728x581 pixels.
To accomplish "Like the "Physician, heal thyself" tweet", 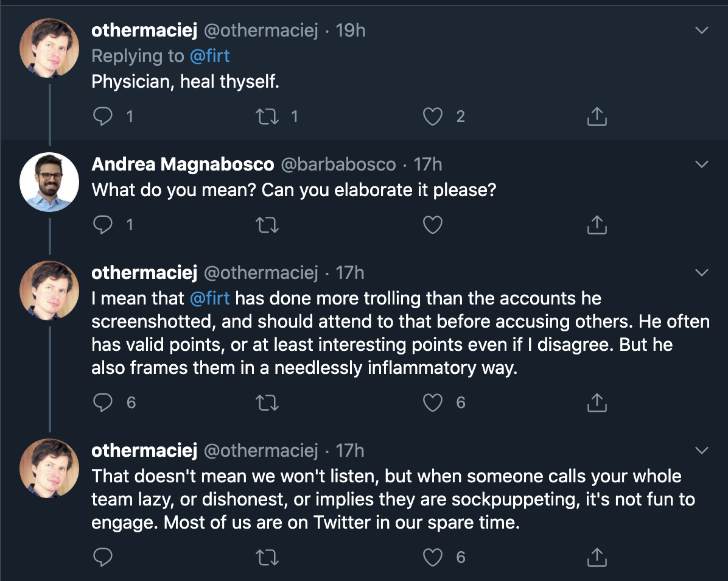I will [432, 116].
